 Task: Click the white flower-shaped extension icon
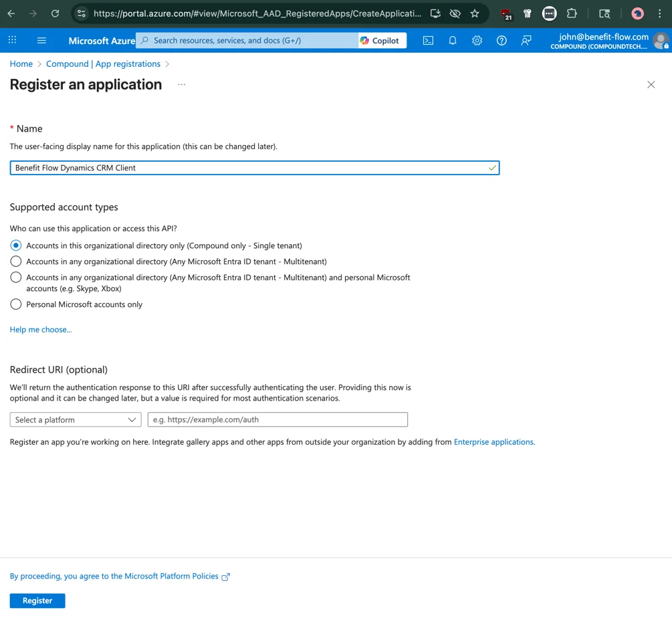click(x=528, y=14)
